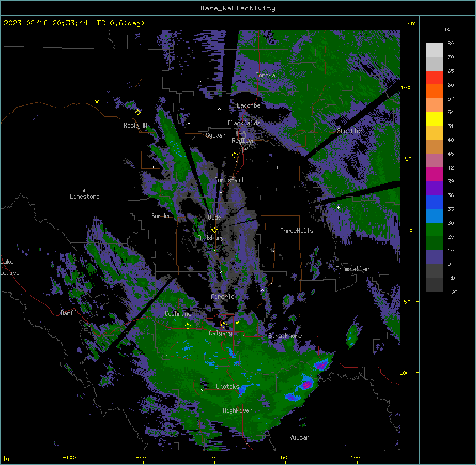Click the ThreeHills label
Image resolution: width=476 pixels, height=465 pixels.
(x=297, y=231)
